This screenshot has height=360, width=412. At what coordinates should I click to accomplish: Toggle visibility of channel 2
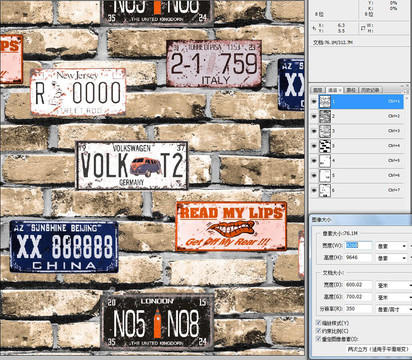[314, 116]
